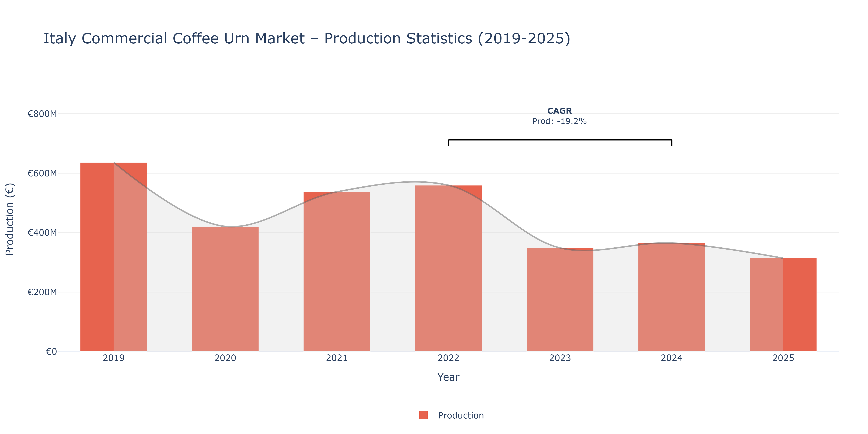The image size is (868, 434).
Task: Select the 2021 production bar
Action: (337, 272)
